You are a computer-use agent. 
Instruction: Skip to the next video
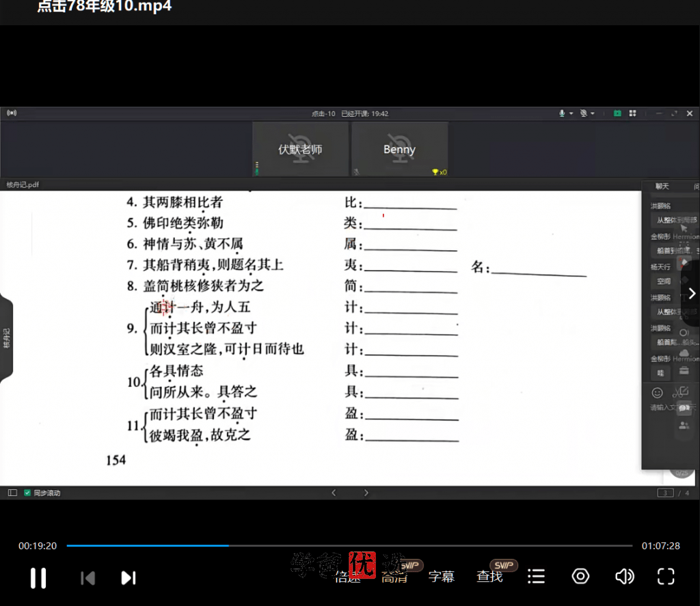[129, 578]
